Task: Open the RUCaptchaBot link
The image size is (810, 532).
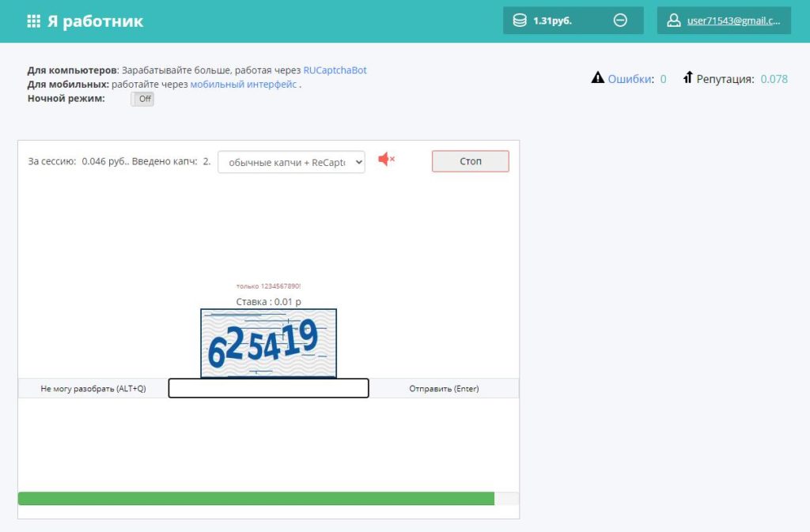Action: point(335,70)
